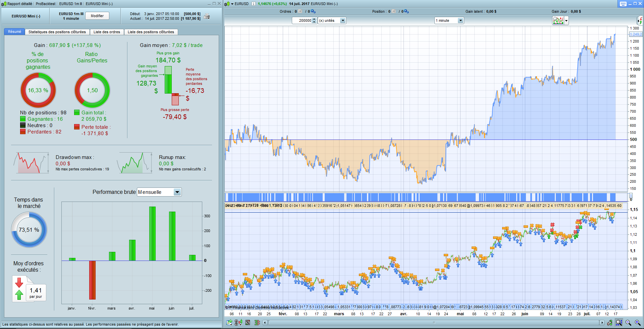This screenshot has width=644, height=329.
Task: Click the red and green orders executed arrows icon
Action: 19,288
